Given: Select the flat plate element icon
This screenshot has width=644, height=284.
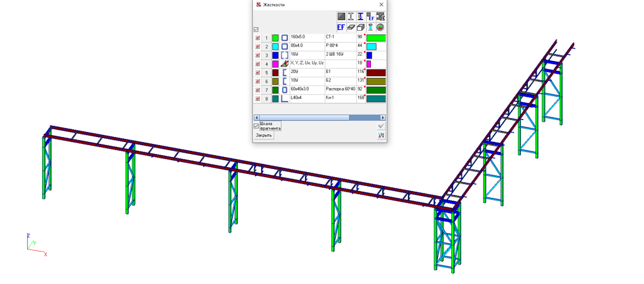Looking at the screenshot, I should (351, 28).
